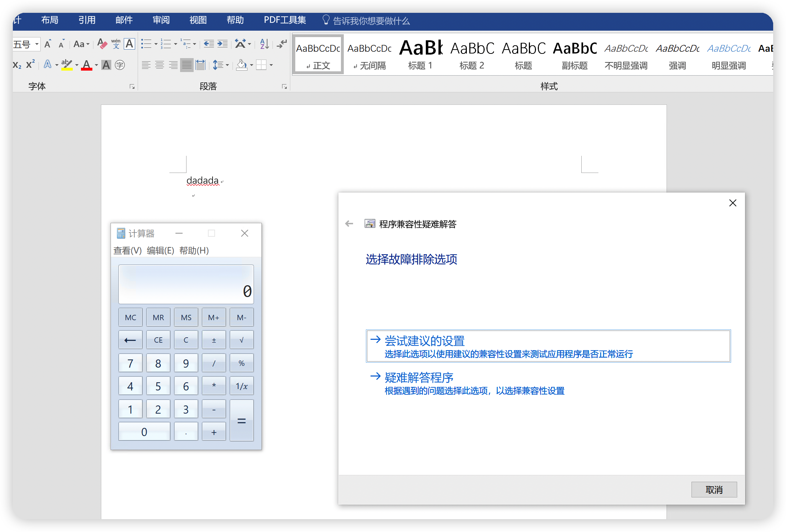Toggle superscript formatting
The width and height of the screenshot is (786, 532).
(x=30, y=65)
